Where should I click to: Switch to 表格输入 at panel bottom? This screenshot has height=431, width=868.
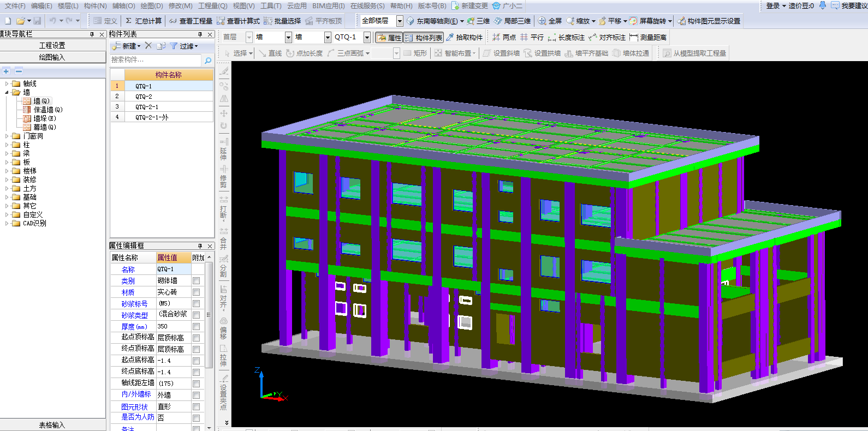click(52, 425)
